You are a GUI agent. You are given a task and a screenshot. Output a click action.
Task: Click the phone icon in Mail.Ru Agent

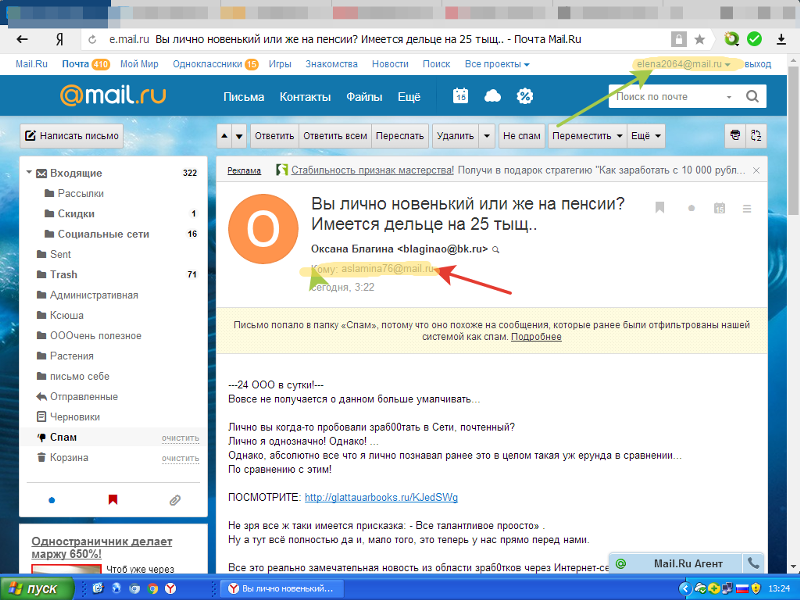tap(753, 563)
